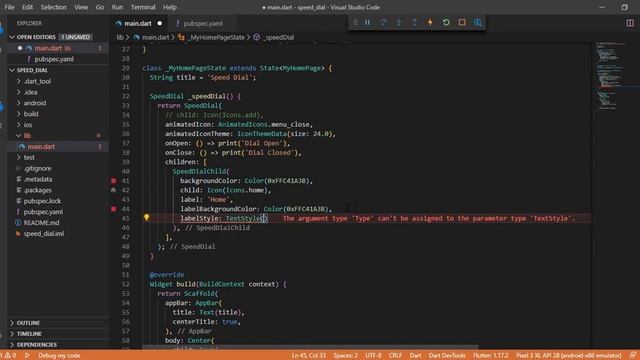Close the unsaved main.dart tab dot
Image resolution: width=640 pixels, height=360 pixels.
tap(160, 24)
